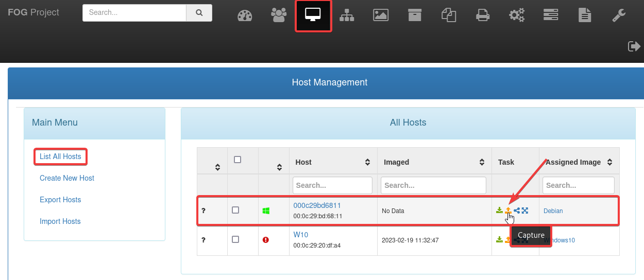Select Export Hosts in Main Menu

(x=60, y=200)
